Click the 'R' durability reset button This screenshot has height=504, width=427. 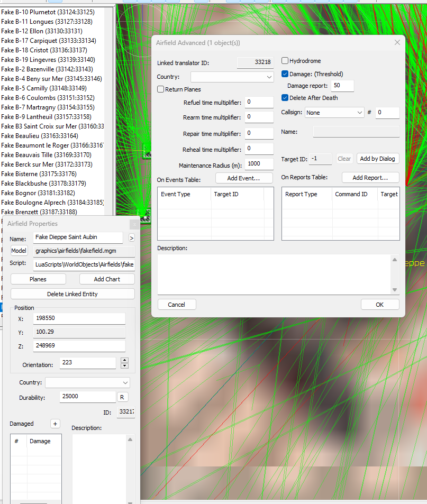122,397
